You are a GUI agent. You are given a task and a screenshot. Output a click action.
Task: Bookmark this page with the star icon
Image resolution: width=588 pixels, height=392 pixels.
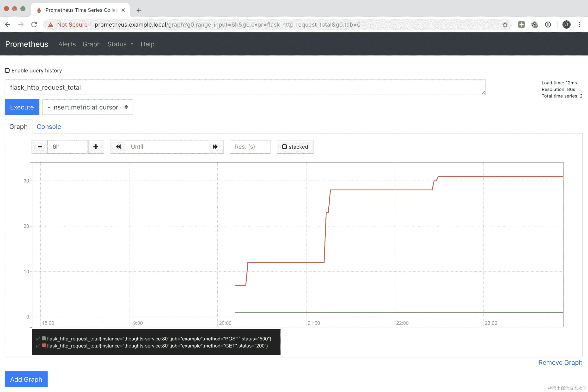point(505,24)
